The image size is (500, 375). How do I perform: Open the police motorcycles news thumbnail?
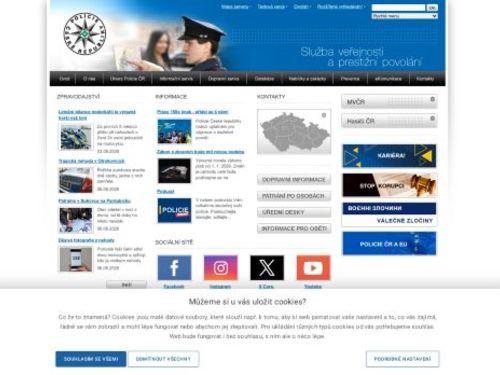[76, 137]
